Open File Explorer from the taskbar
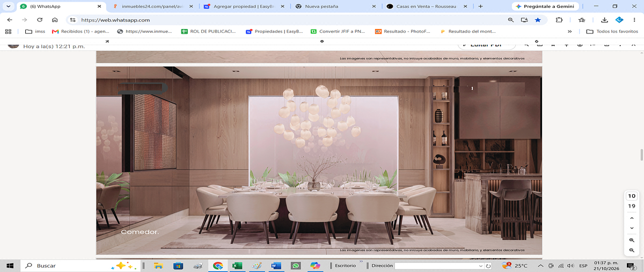The width and height of the screenshot is (644, 272). [x=158, y=266]
